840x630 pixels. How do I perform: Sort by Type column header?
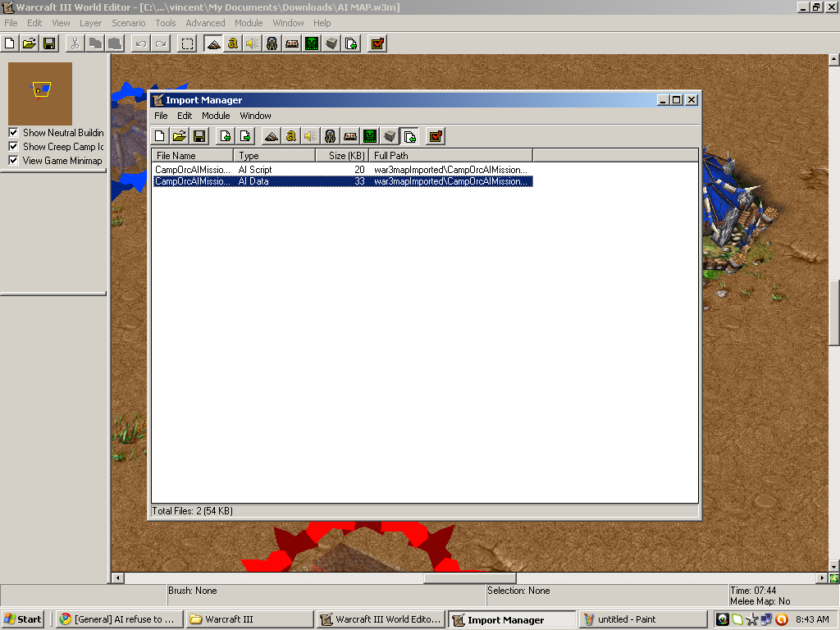274,155
